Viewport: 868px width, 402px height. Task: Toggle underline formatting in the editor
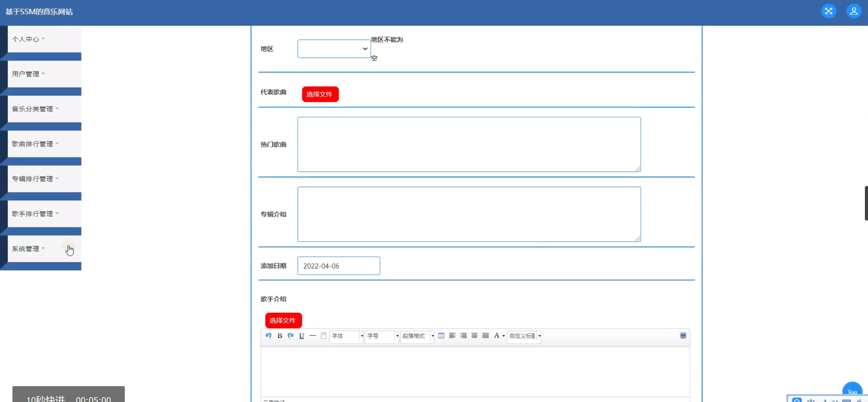click(x=302, y=335)
